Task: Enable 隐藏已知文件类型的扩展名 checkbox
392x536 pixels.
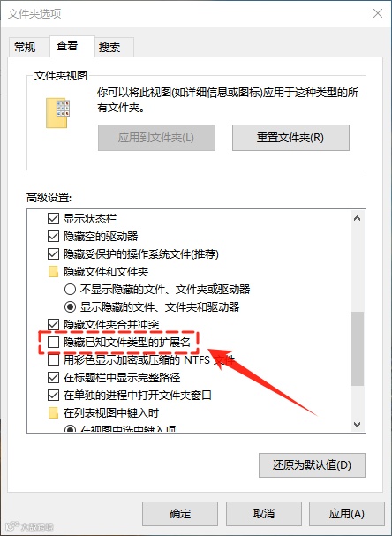Action: click(x=53, y=342)
